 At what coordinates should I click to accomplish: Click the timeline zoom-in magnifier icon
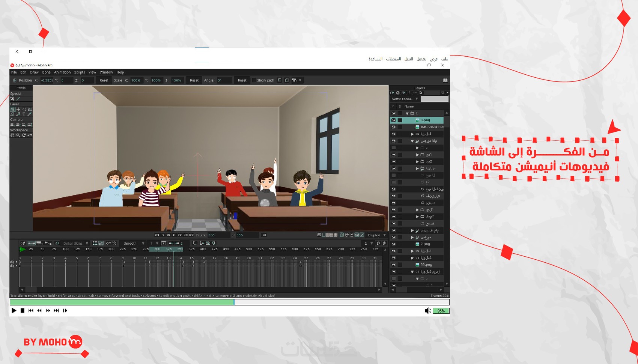[x=384, y=243]
